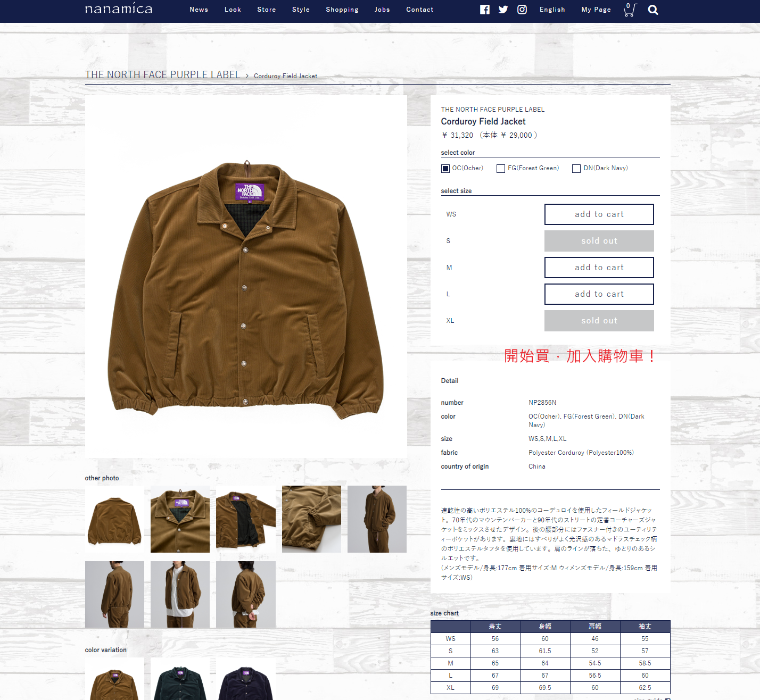Click the search magnifier icon
The image size is (760, 700).
(x=653, y=10)
